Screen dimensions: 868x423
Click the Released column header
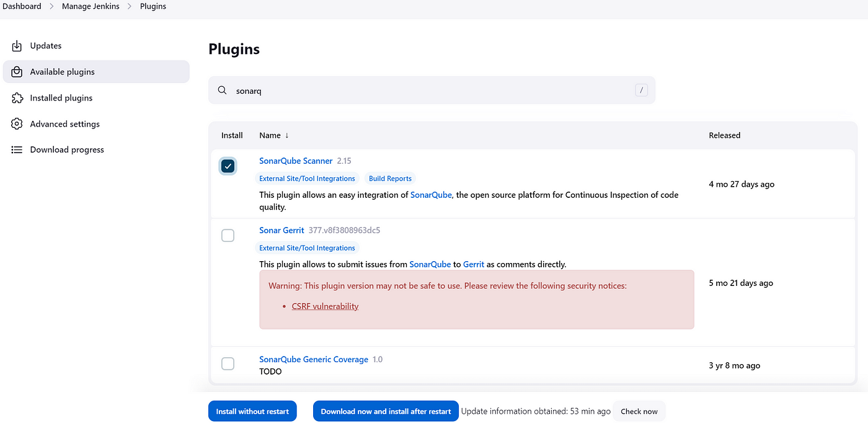point(725,135)
